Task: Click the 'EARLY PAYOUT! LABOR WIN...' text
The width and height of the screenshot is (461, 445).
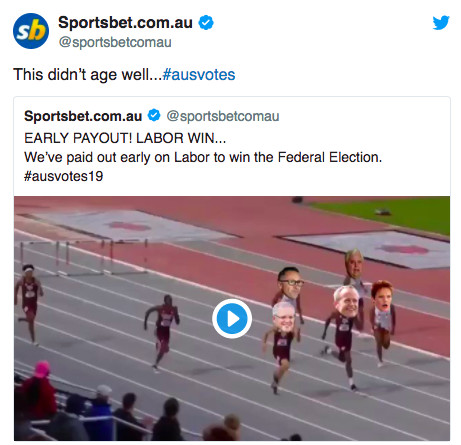Action: pyautogui.click(x=125, y=138)
